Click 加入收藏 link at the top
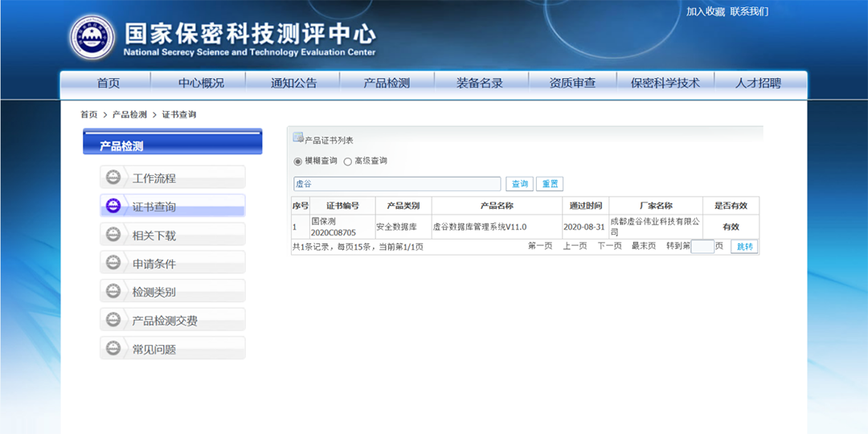 click(x=705, y=11)
